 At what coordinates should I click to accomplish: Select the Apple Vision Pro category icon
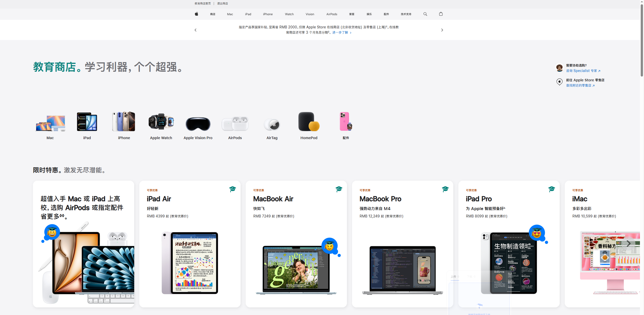coord(198,124)
